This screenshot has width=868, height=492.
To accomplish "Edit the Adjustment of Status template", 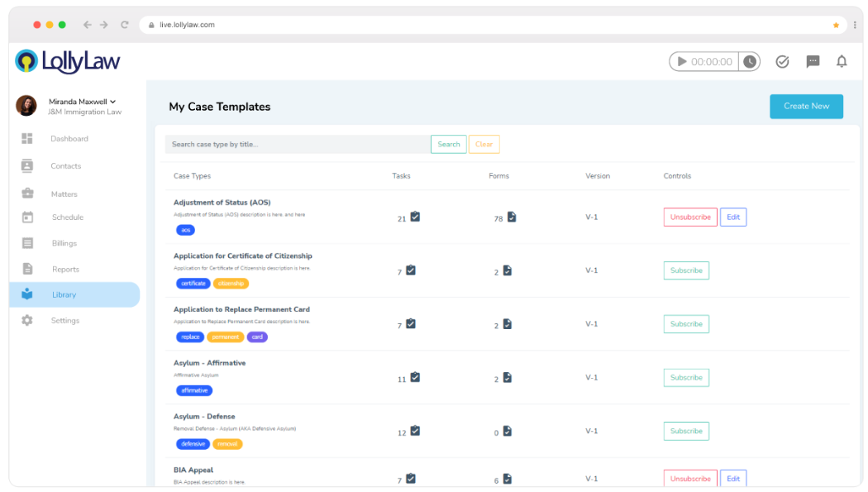I will pos(733,217).
